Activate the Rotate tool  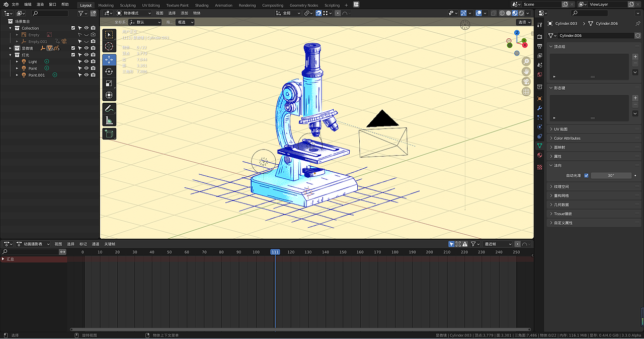tap(109, 72)
